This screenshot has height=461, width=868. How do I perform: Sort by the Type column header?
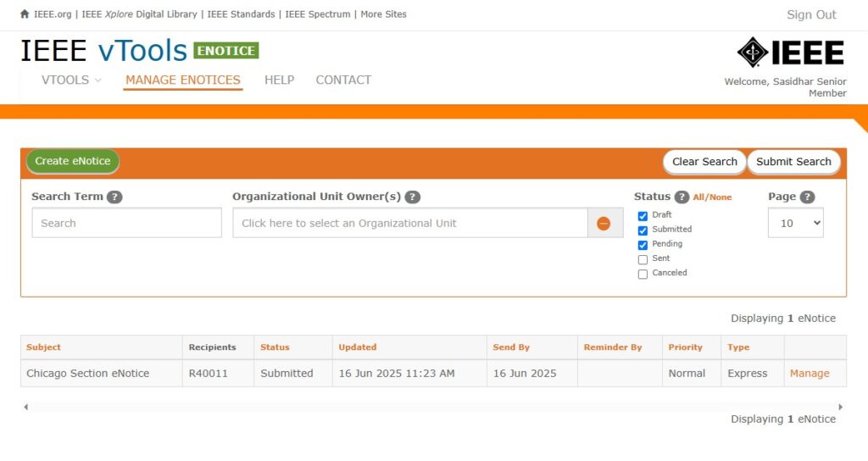(x=738, y=347)
